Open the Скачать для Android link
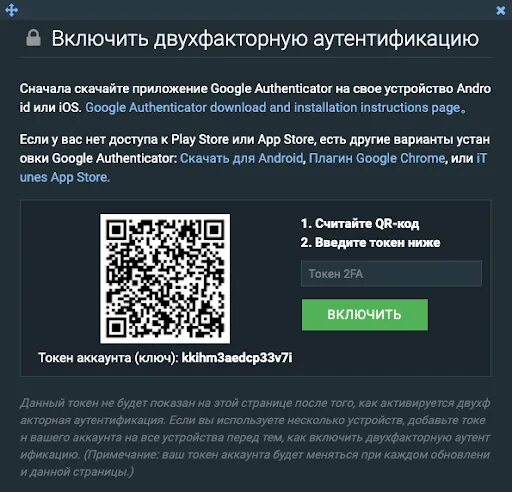The image size is (512, 492). click(x=241, y=158)
